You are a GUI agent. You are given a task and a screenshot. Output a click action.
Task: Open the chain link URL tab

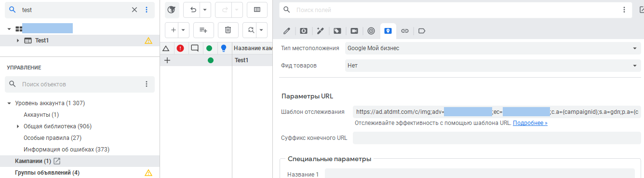tap(405, 31)
